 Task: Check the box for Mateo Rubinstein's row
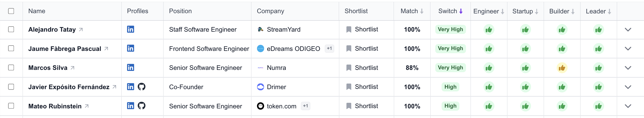[11, 106]
